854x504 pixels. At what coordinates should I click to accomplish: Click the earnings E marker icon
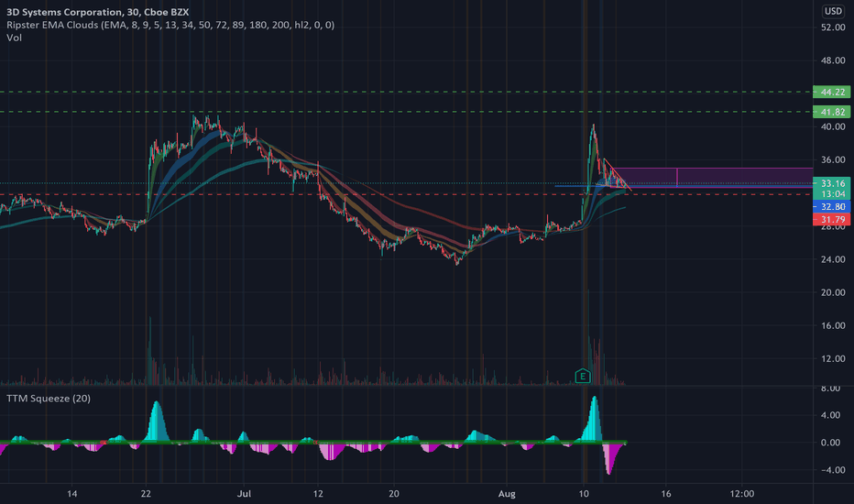click(x=582, y=376)
